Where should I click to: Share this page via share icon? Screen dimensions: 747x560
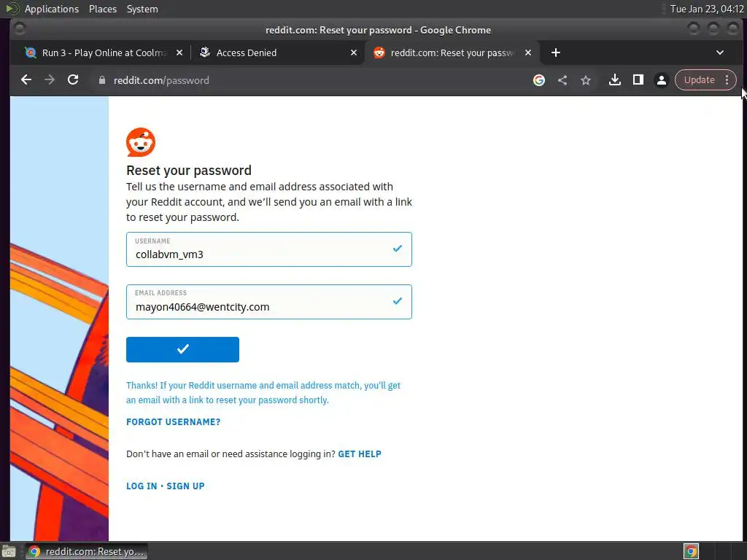pos(562,80)
